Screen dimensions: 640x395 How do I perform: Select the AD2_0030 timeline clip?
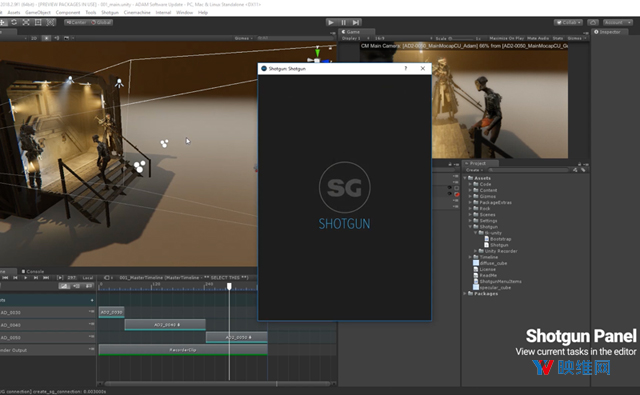click(x=111, y=312)
